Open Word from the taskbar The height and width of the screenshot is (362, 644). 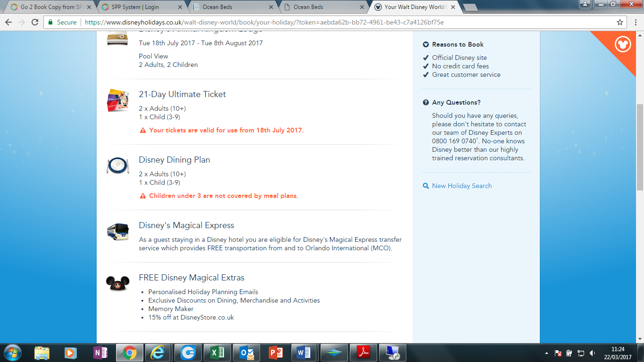[x=304, y=353]
